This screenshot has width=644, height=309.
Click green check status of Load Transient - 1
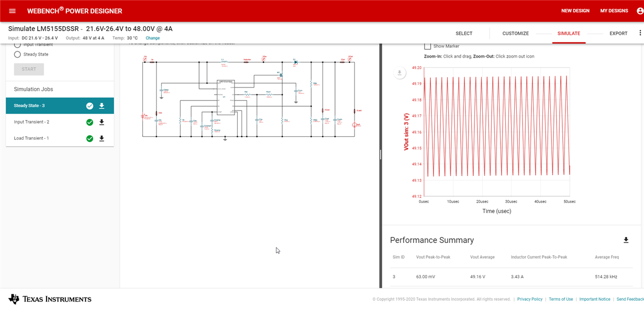pos(90,138)
